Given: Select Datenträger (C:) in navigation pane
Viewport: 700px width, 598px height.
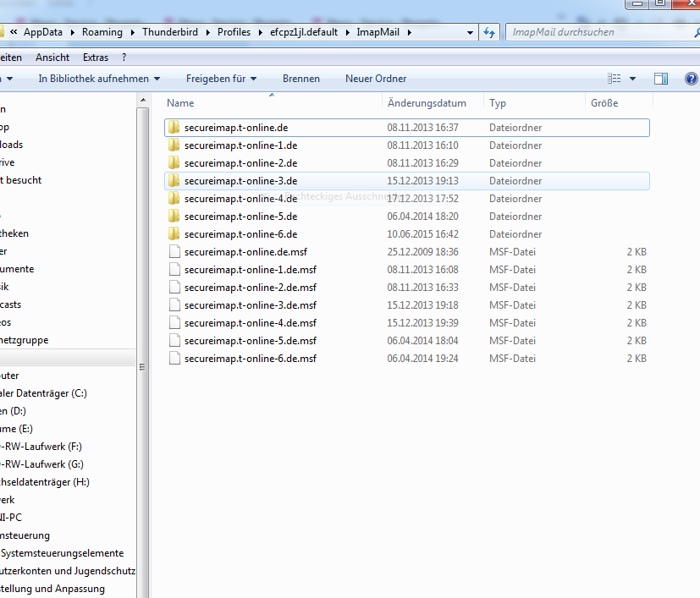Looking at the screenshot, I should (43, 393).
